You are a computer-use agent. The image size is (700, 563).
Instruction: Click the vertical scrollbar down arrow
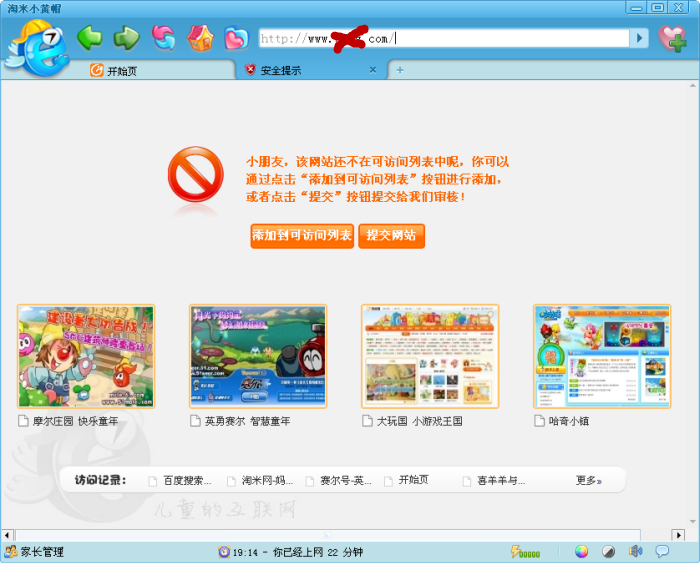pos(692,521)
